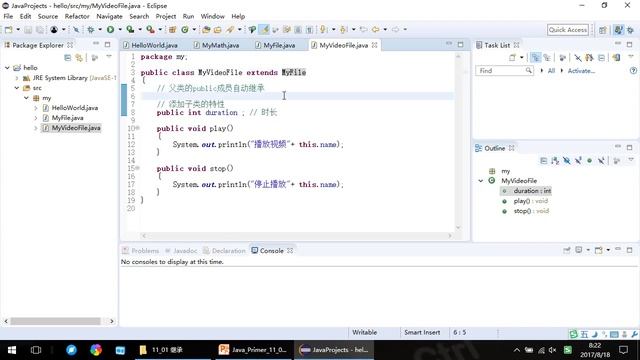Viewport: 640px width, 360px height.
Task: Toggle Hide Local Types in the Outline
Action: tap(601, 161)
